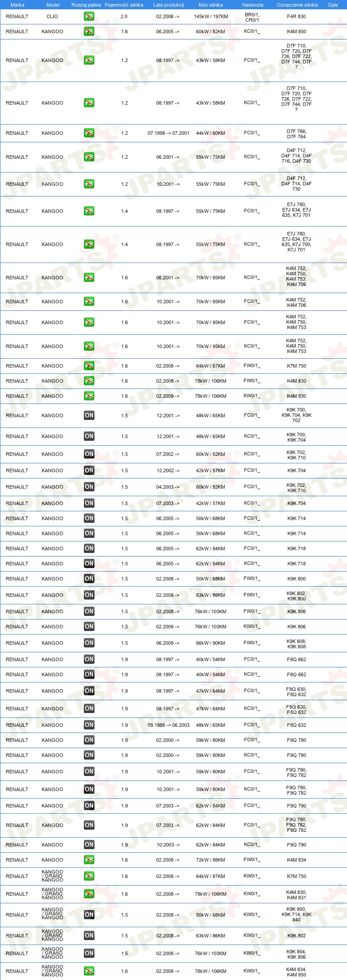Click diesel ON icon in the K9K 806 02.2009 row
Image resolution: width=347 pixels, height=980 pixels.
[x=89, y=627]
